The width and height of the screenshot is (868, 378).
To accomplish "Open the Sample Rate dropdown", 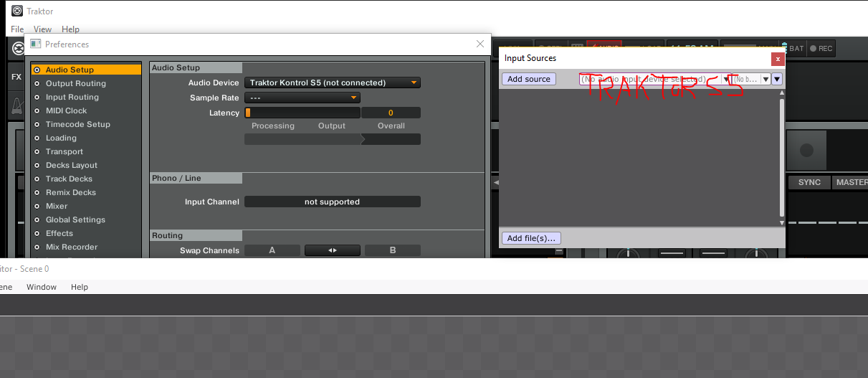I will click(x=302, y=98).
